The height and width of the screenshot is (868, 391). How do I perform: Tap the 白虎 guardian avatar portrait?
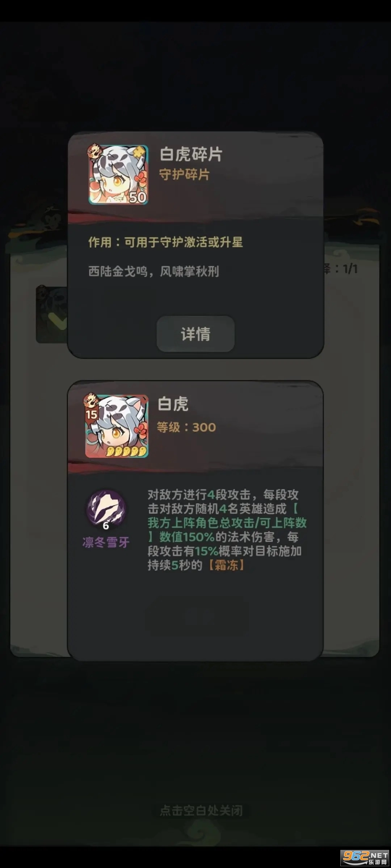click(117, 426)
